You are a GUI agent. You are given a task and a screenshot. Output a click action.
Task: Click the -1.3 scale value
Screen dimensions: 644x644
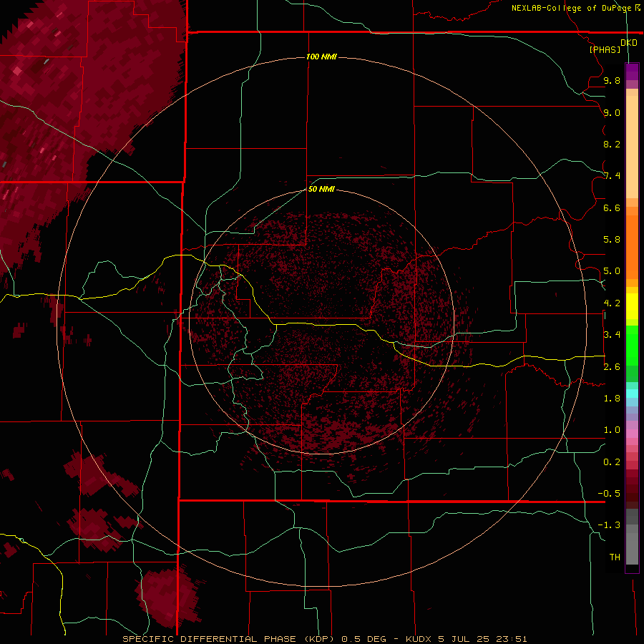[609, 525]
